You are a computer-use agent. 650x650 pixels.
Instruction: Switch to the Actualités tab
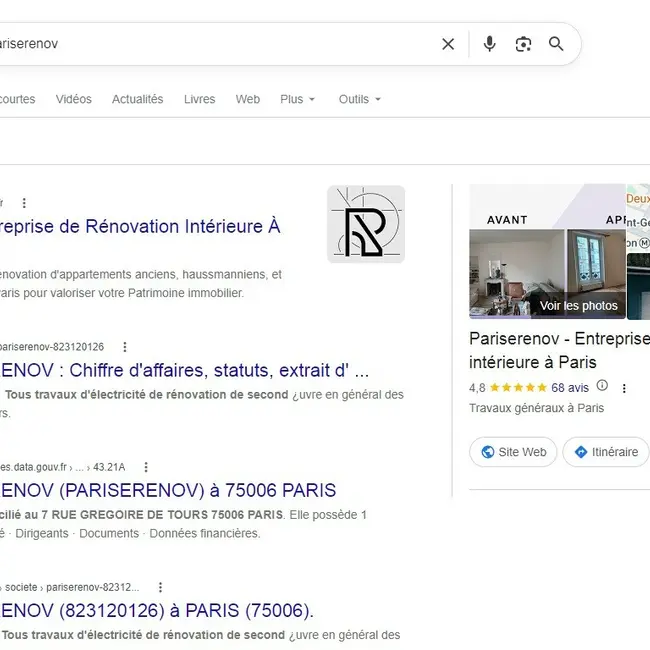pyautogui.click(x=138, y=99)
